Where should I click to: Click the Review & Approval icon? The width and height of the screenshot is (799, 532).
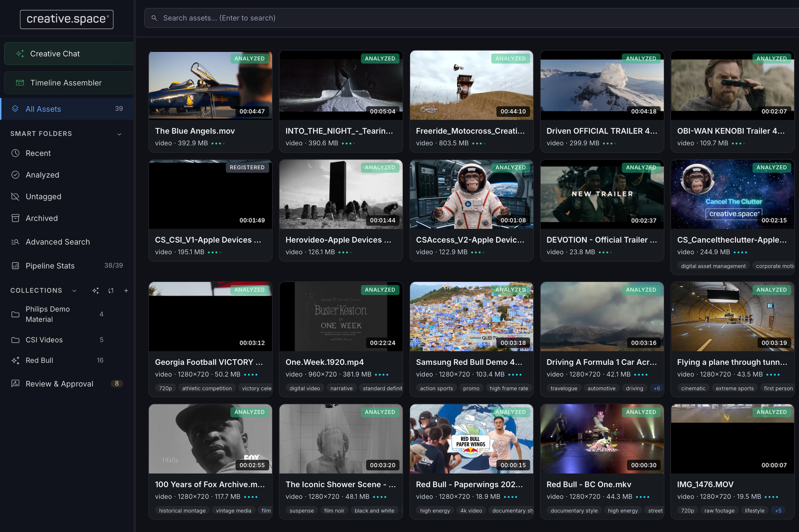pyautogui.click(x=15, y=384)
